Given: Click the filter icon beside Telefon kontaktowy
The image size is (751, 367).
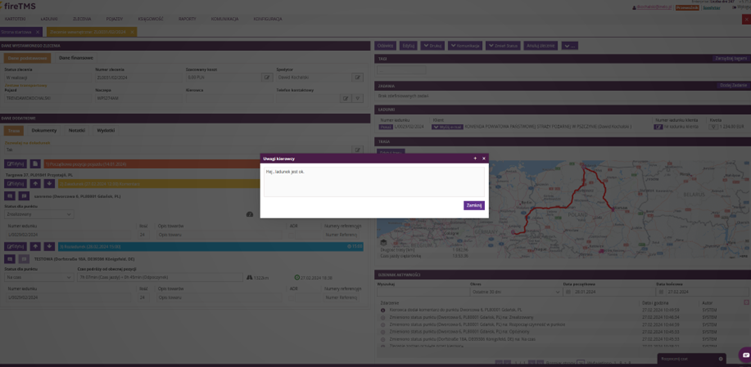Looking at the screenshot, I should click(x=358, y=98).
